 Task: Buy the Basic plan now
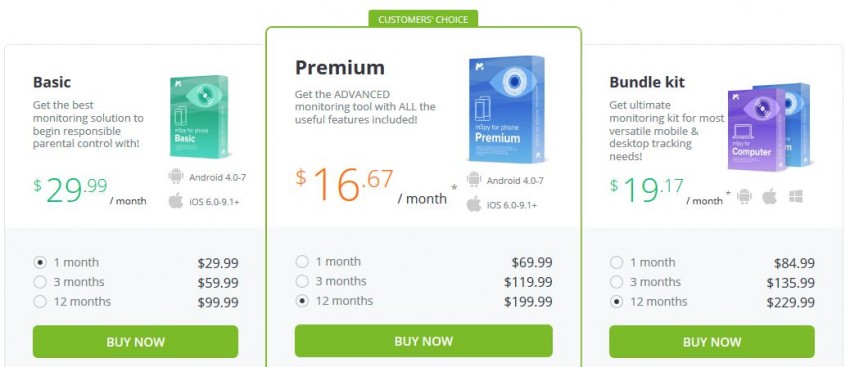pyautogui.click(x=136, y=342)
